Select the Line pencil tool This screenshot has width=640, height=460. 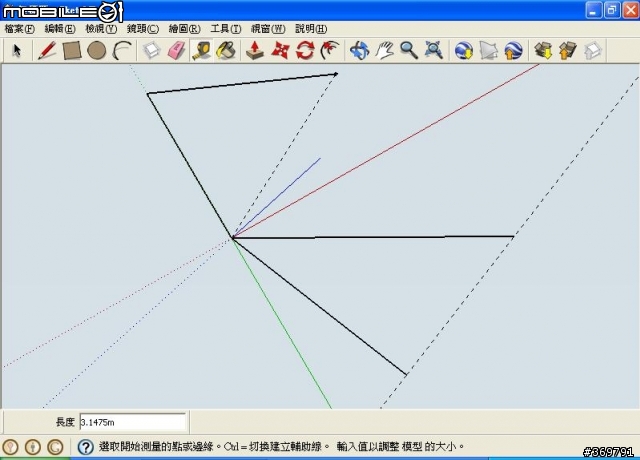[47, 51]
